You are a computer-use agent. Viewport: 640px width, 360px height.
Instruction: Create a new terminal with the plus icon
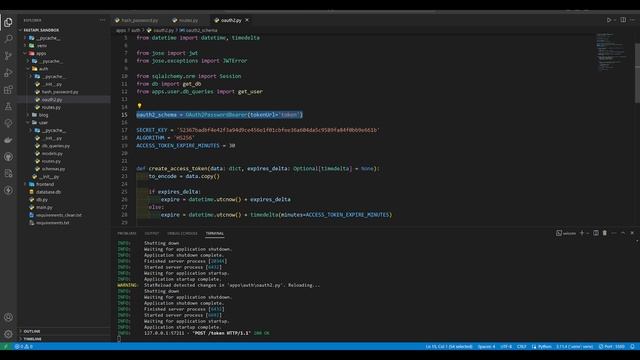tap(582, 233)
